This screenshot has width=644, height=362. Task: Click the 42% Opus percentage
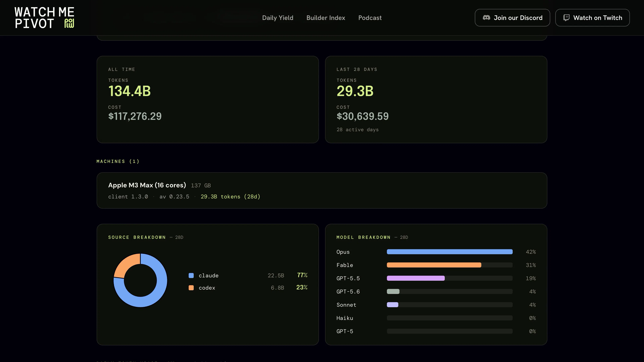click(x=531, y=252)
